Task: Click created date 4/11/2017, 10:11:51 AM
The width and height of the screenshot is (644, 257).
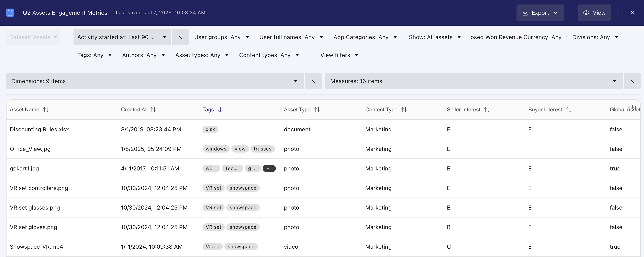Action: pos(150,168)
